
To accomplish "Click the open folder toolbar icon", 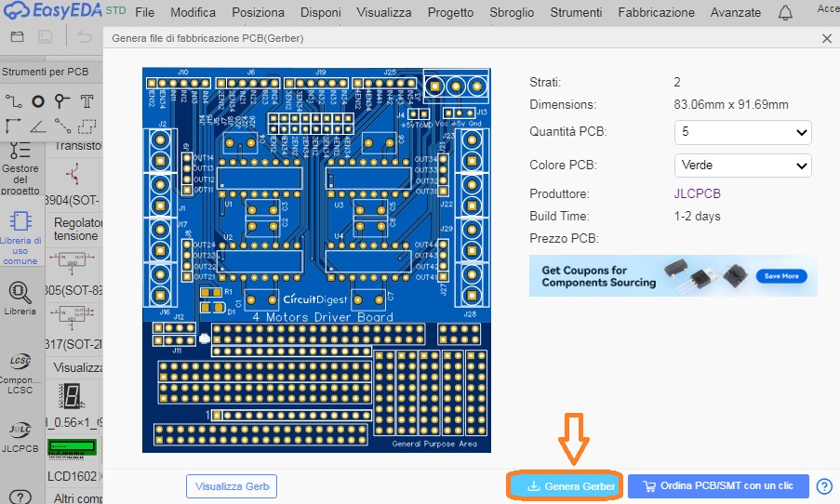I will coord(17,37).
